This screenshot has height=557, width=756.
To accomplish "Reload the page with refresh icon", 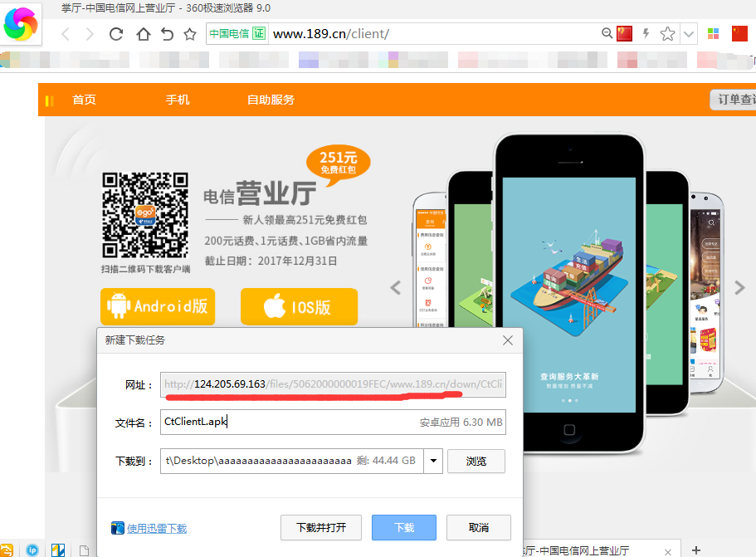I will (x=116, y=34).
